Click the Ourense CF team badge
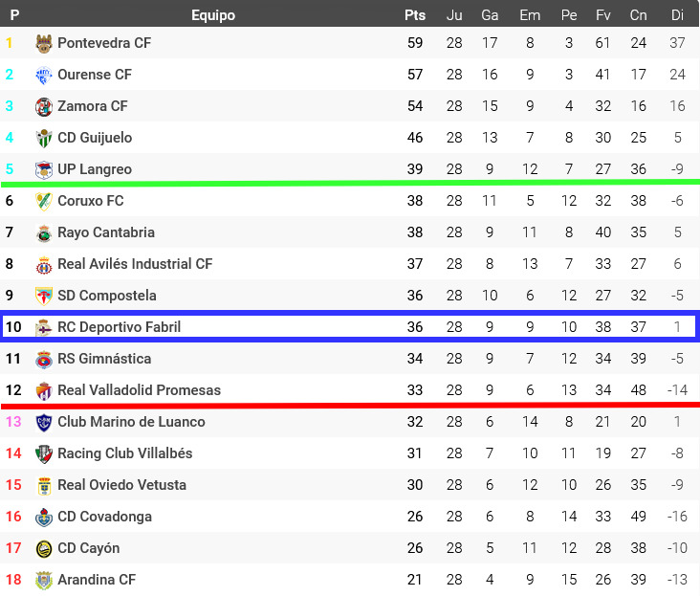700x596 pixels. (x=44, y=75)
